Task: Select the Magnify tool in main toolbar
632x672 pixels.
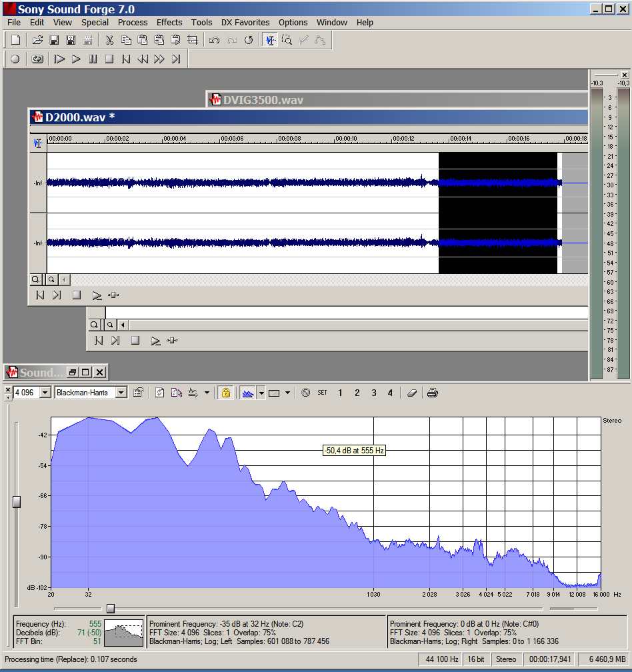Action: tap(287, 40)
